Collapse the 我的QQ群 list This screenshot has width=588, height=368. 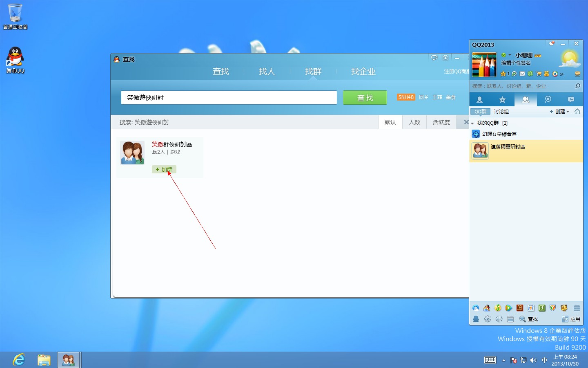(473, 123)
